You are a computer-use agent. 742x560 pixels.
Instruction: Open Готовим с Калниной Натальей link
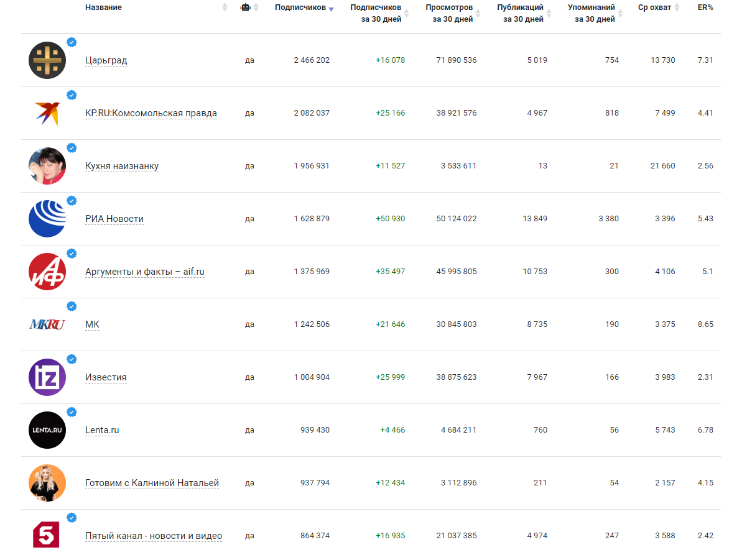[x=152, y=483]
